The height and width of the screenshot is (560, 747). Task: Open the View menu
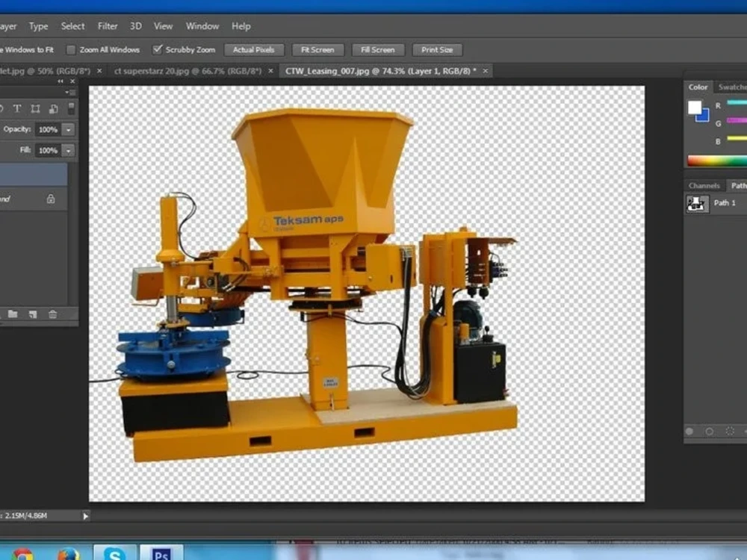(x=163, y=26)
